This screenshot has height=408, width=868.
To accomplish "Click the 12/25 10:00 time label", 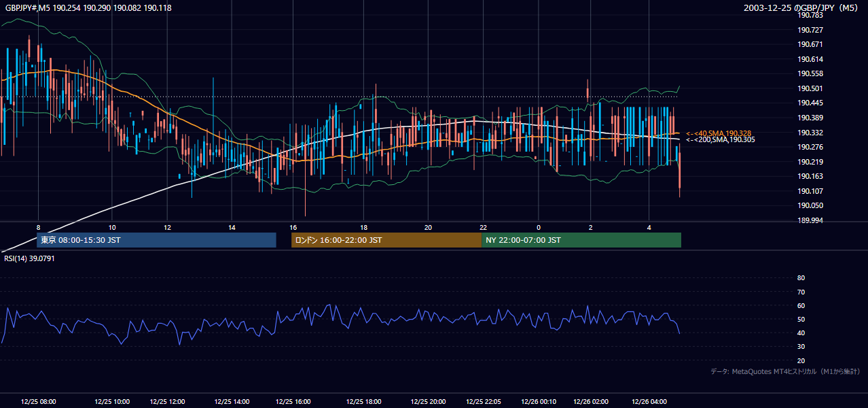I will [112, 401].
